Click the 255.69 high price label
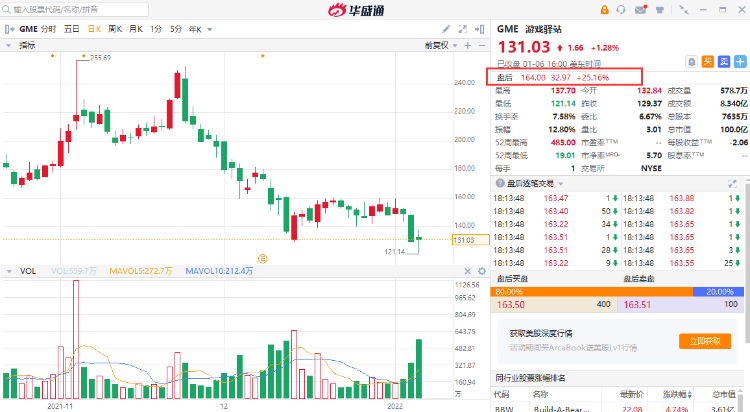This screenshot has width=750, height=412. [x=100, y=58]
